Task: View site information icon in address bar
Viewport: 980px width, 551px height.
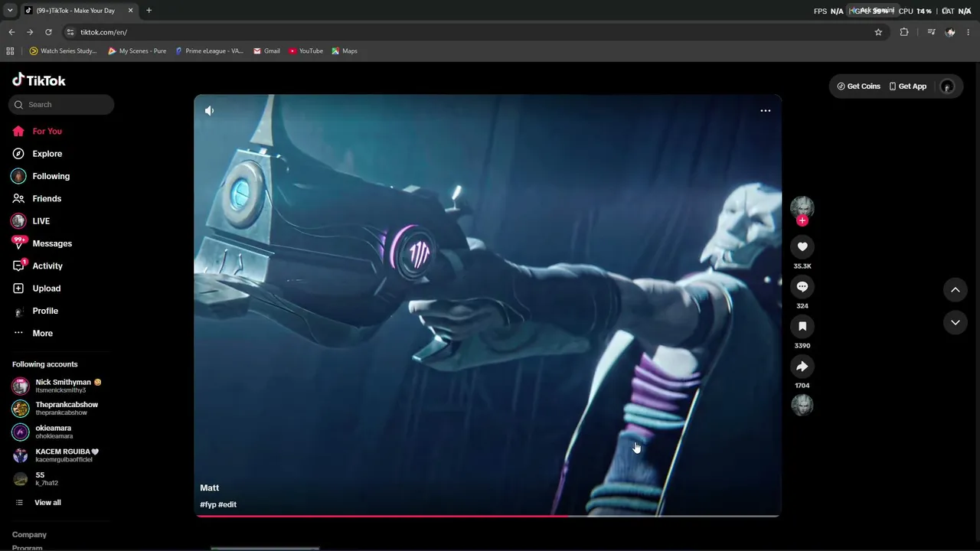Action: pyautogui.click(x=70, y=32)
